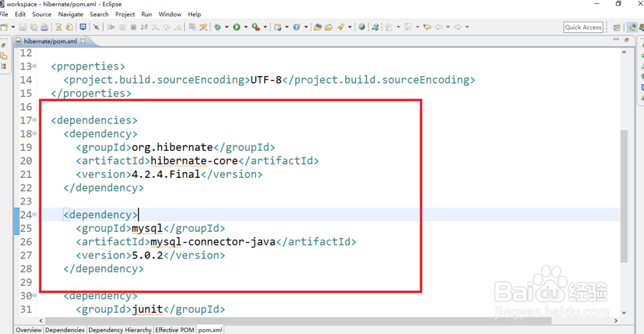Click the green Run button icon

pos(236,27)
